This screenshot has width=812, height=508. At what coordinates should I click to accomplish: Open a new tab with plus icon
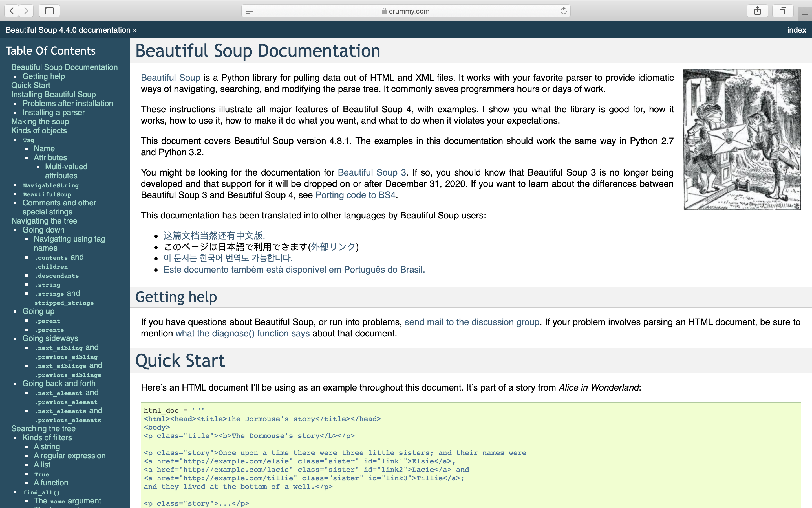805,14
